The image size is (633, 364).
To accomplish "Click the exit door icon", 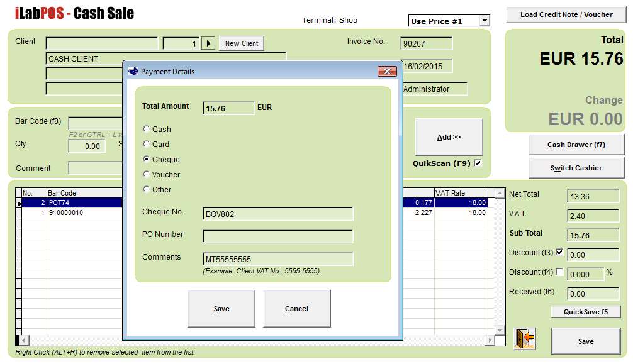I will (524, 339).
